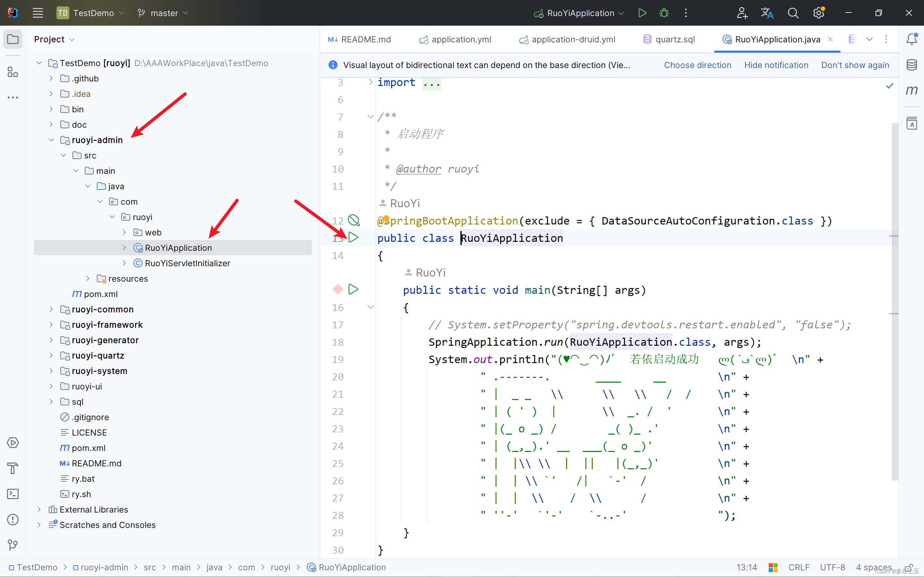The image size is (924, 577).
Task: Expand the ruoyi-common module folder
Action: pyautogui.click(x=51, y=309)
